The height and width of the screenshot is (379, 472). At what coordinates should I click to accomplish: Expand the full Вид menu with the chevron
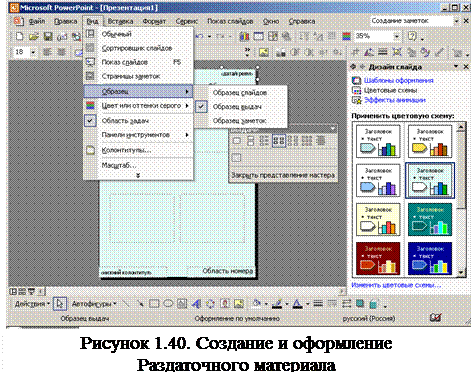click(x=138, y=175)
